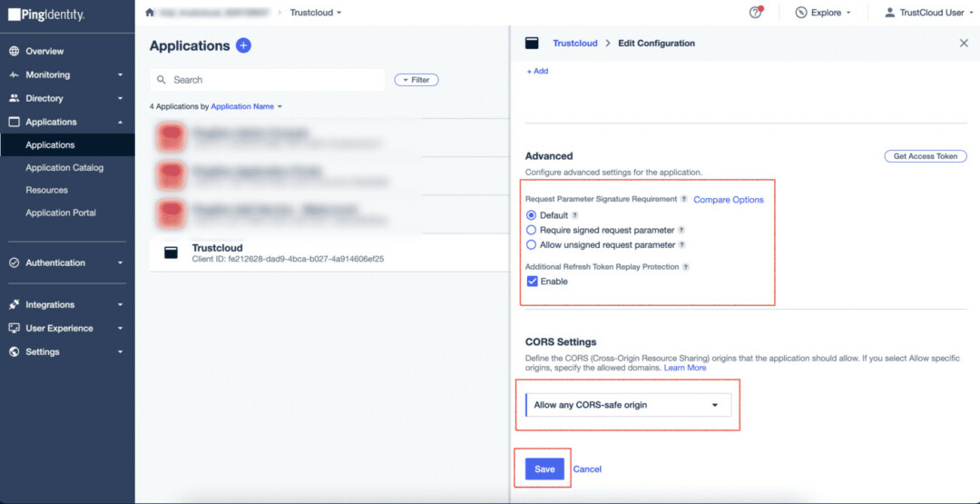The height and width of the screenshot is (504, 980).
Task: Click into the Search applications field
Action: tap(268, 80)
